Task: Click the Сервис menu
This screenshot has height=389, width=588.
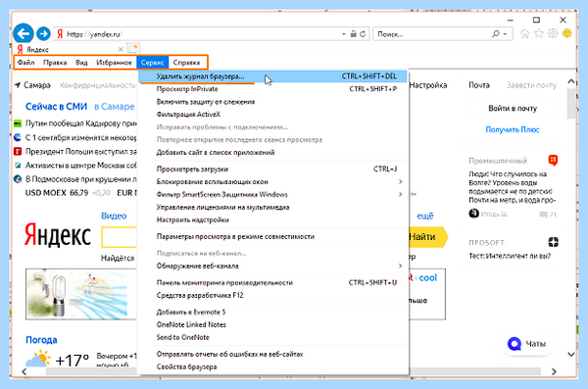Action: [x=152, y=63]
